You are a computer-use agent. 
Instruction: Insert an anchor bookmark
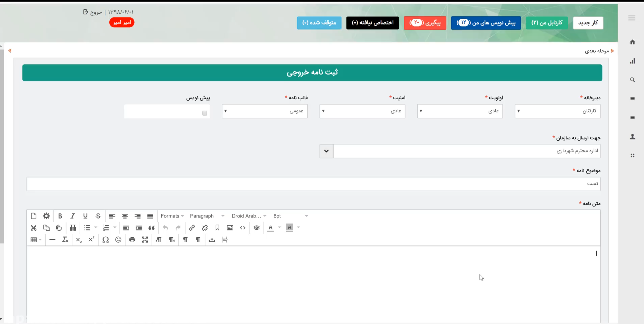[x=217, y=228]
